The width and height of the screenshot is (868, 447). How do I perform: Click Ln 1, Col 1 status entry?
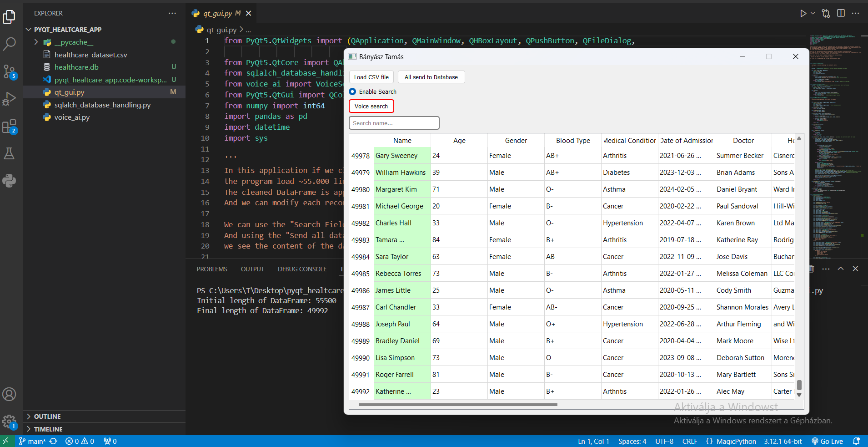tap(593, 441)
